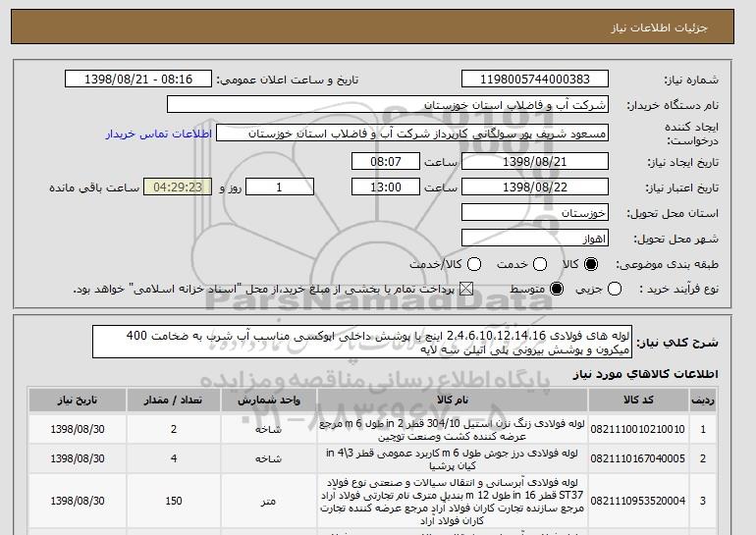Screen dimensions: 756x535
Task: Click creation date field 1398/08/21
Action: click(535, 161)
